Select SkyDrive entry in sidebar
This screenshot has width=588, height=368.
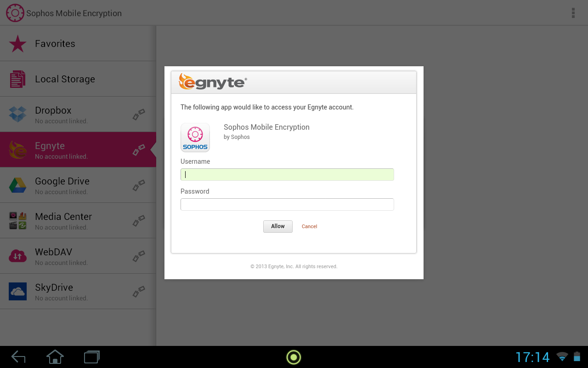click(x=78, y=292)
